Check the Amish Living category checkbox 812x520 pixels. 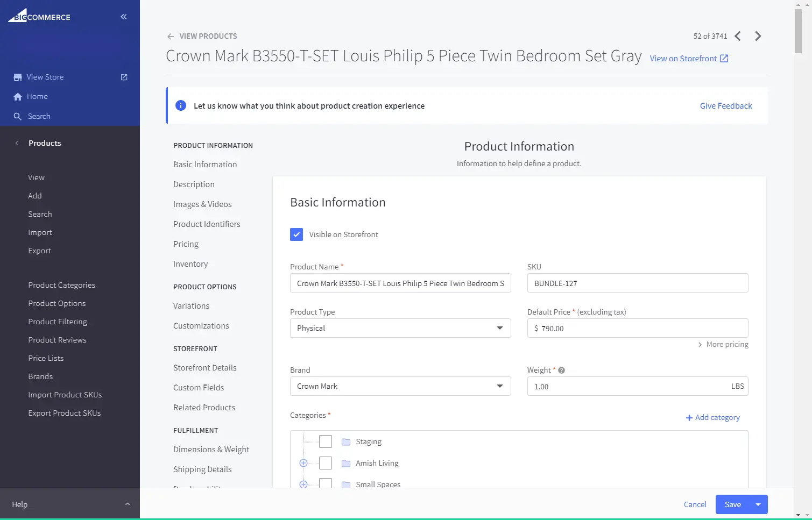pos(326,463)
